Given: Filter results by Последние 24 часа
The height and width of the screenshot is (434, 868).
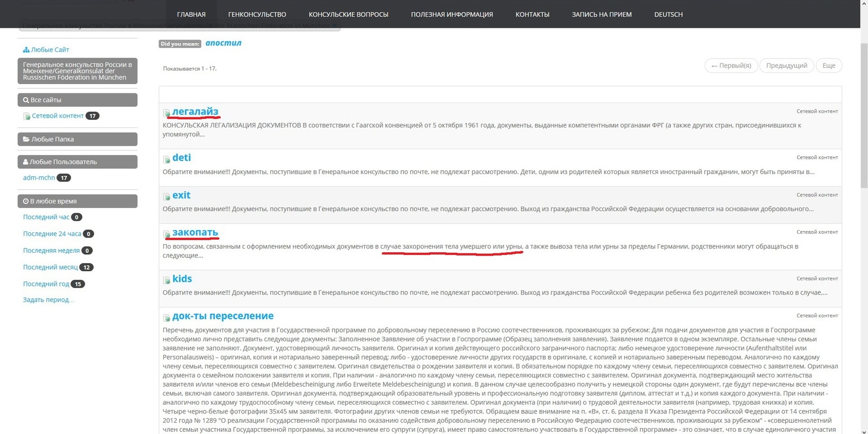Looking at the screenshot, I should [x=52, y=234].
